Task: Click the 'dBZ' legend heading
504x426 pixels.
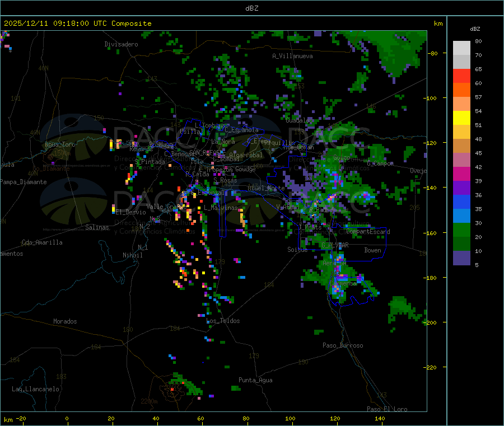Action: 475,29
